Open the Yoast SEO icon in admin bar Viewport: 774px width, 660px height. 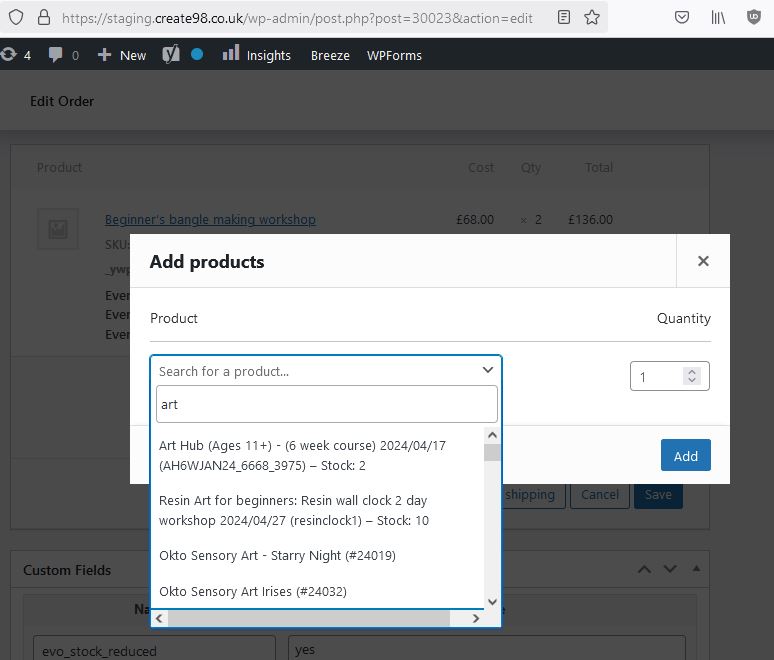click(x=171, y=54)
